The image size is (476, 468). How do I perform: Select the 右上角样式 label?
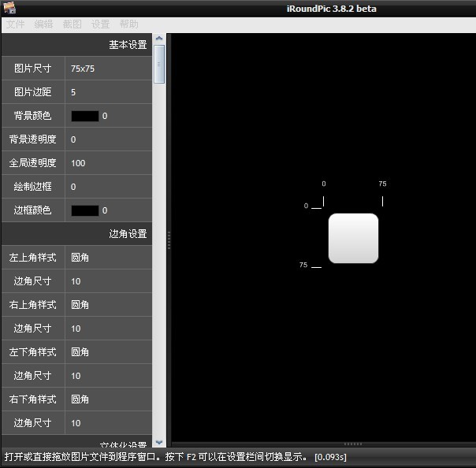tap(33, 305)
